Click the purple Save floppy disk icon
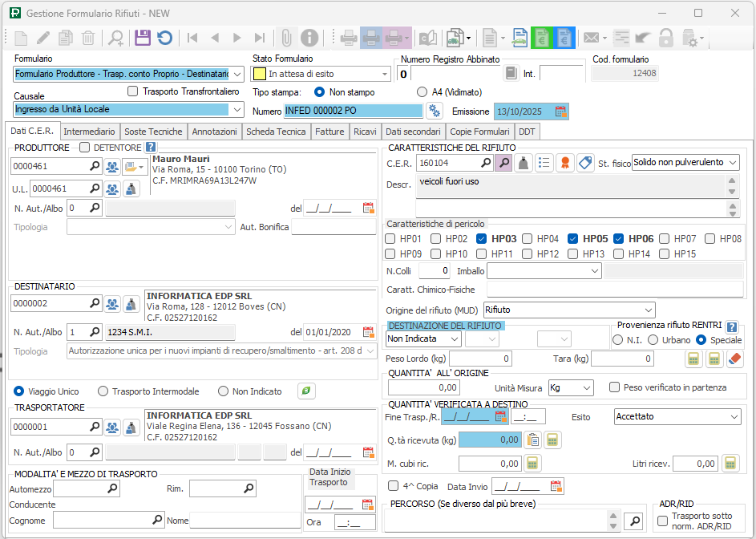Viewport: 756px width, 539px height. [143, 38]
